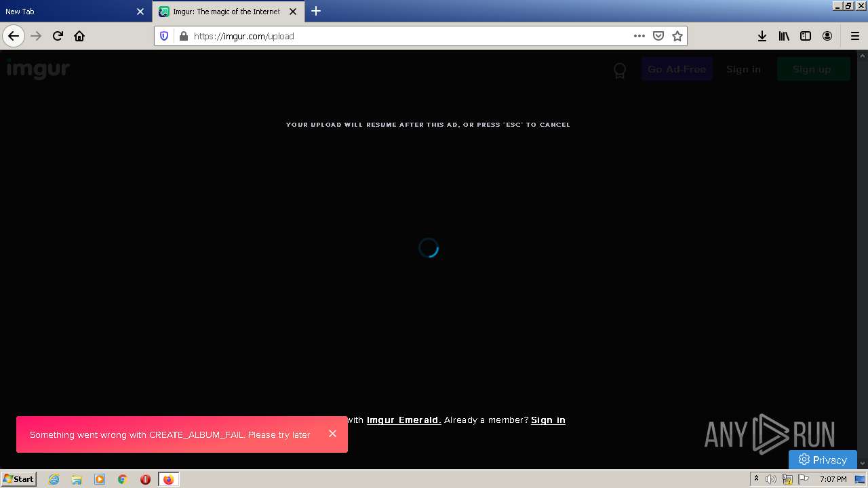Click the bottom Sign in link
The height and width of the screenshot is (488, 868).
coord(548,420)
